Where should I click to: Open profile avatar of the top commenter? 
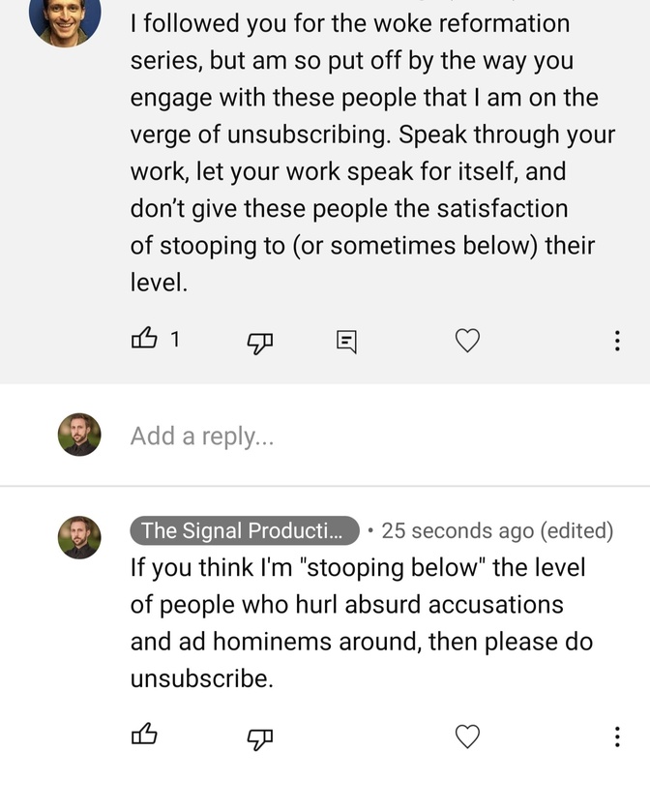(x=65, y=20)
